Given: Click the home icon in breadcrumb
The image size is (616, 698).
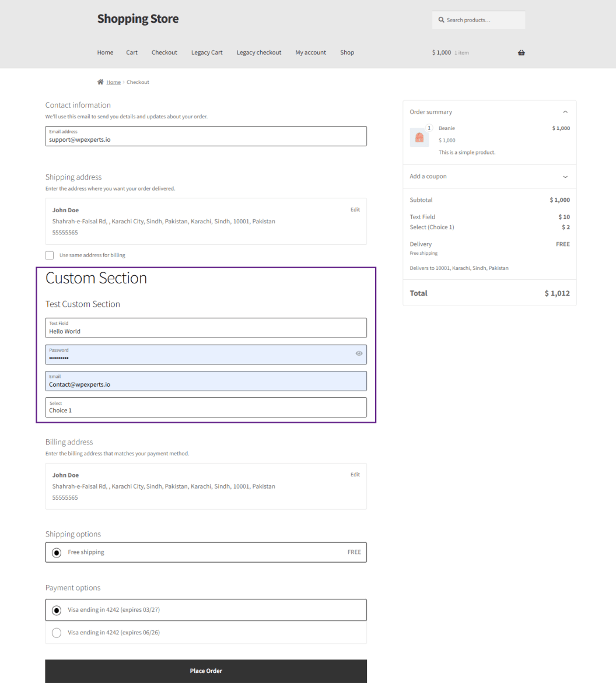Looking at the screenshot, I should click(x=100, y=82).
